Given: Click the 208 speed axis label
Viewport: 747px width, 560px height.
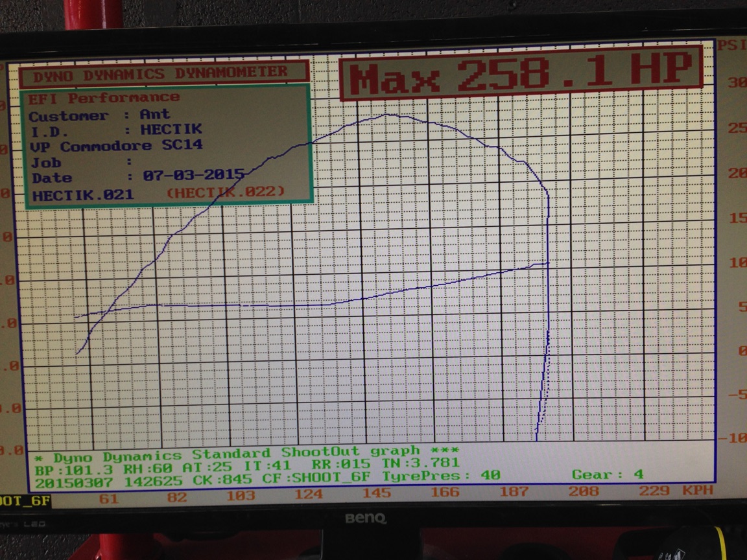Looking at the screenshot, I should 583,491.
